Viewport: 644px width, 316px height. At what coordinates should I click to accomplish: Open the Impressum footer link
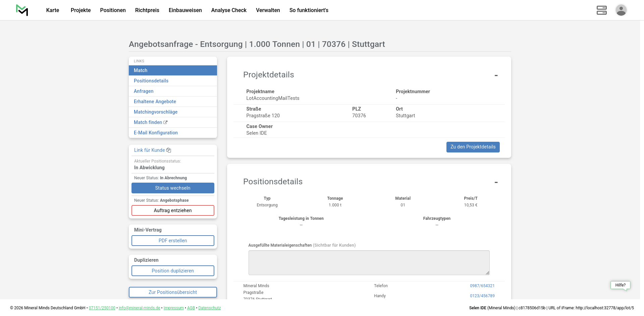173,308
